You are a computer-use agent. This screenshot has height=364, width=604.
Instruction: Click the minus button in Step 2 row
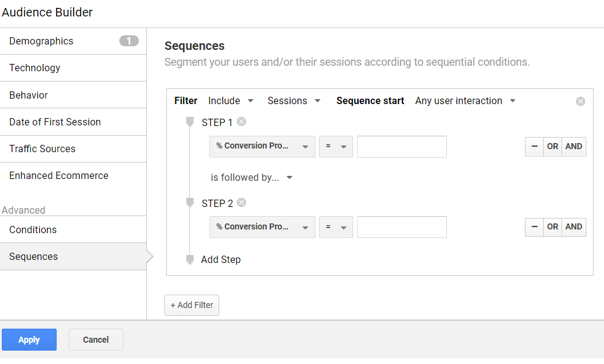tap(534, 227)
